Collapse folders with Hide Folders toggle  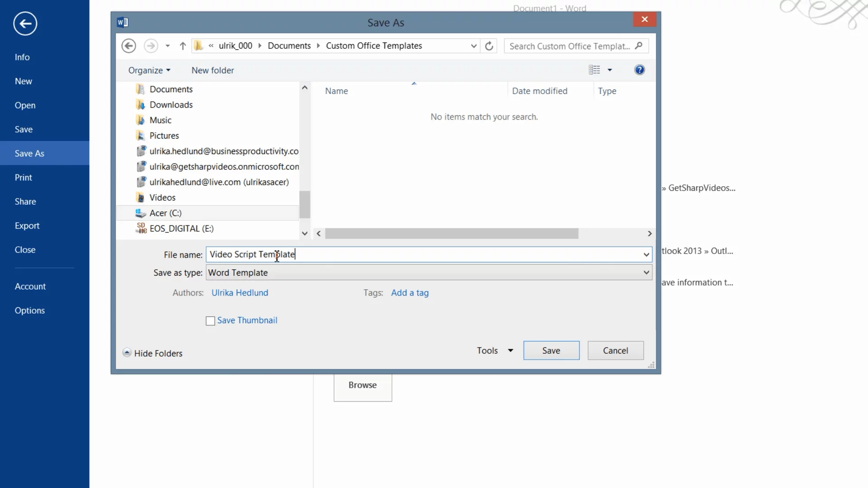click(127, 353)
